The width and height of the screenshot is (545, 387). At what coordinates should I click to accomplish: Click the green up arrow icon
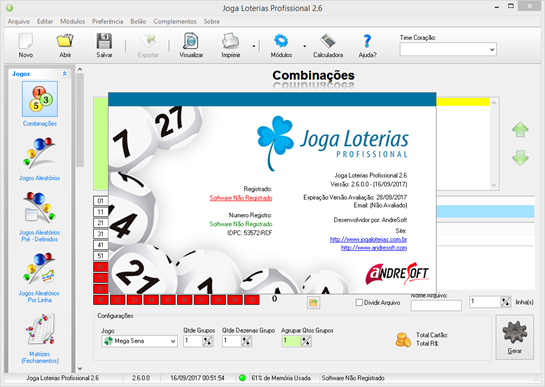(520, 130)
